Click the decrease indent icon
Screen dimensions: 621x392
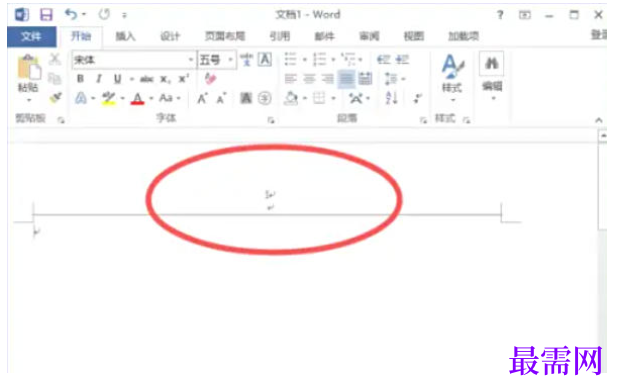pos(383,60)
